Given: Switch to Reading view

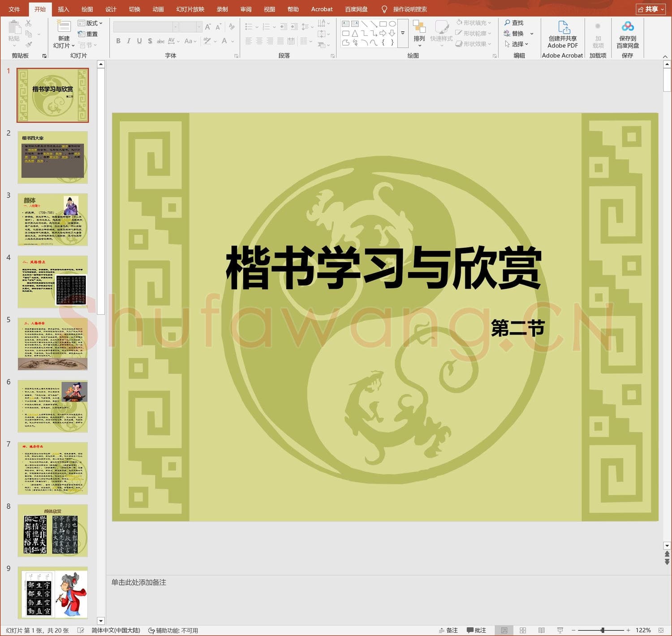Looking at the screenshot, I should (541, 630).
